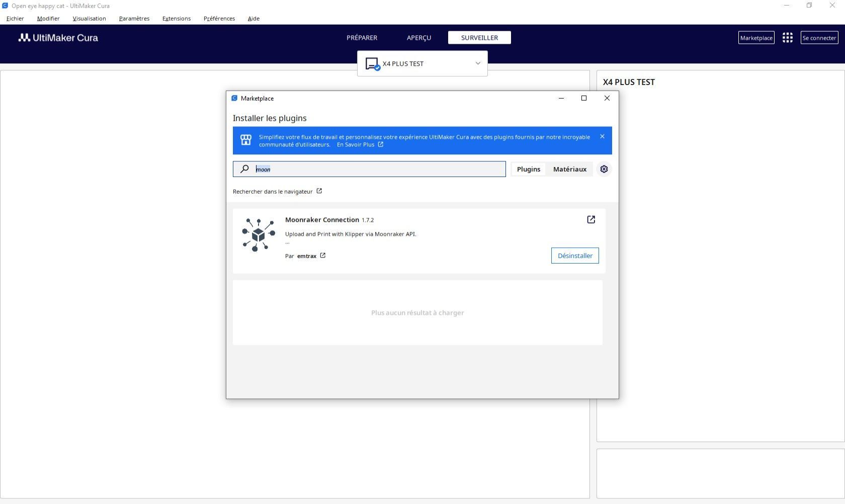Click the UltiMaker Cura logo

click(x=58, y=38)
